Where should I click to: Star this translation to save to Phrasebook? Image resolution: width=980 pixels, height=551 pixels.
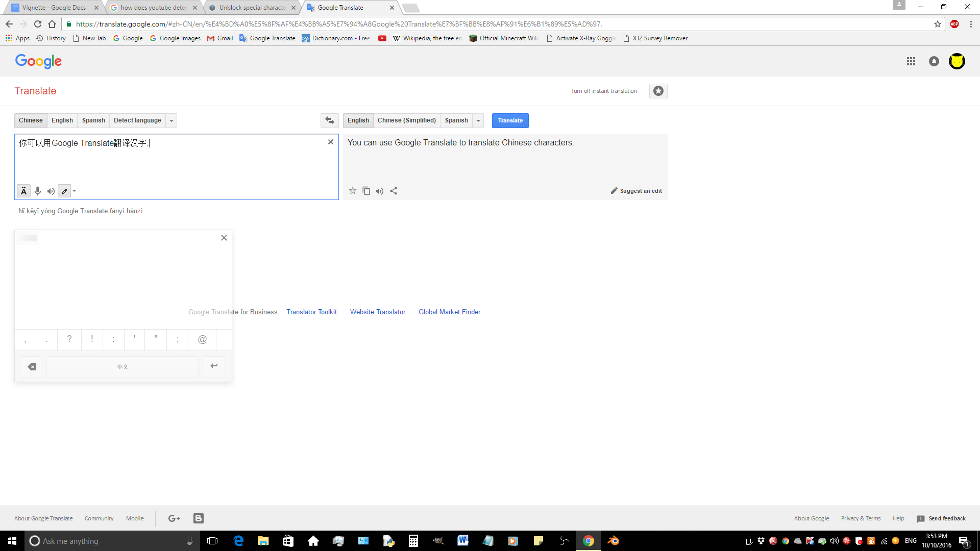tap(353, 191)
